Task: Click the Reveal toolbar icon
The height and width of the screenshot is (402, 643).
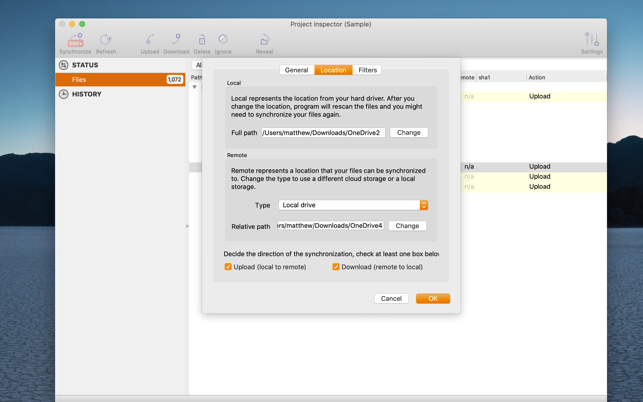Action: click(264, 40)
